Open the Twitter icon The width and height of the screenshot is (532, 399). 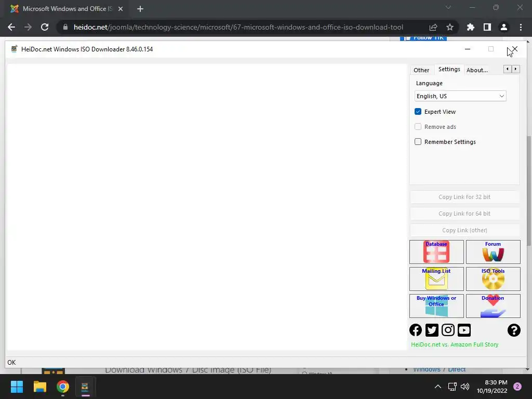pos(432,330)
